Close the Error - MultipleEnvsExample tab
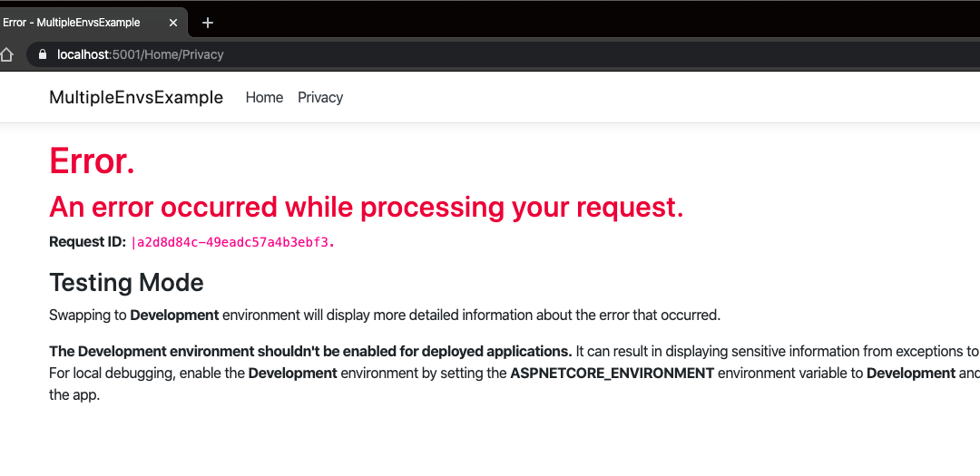Image resolution: width=980 pixels, height=476 pixels. click(x=173, y=23)
